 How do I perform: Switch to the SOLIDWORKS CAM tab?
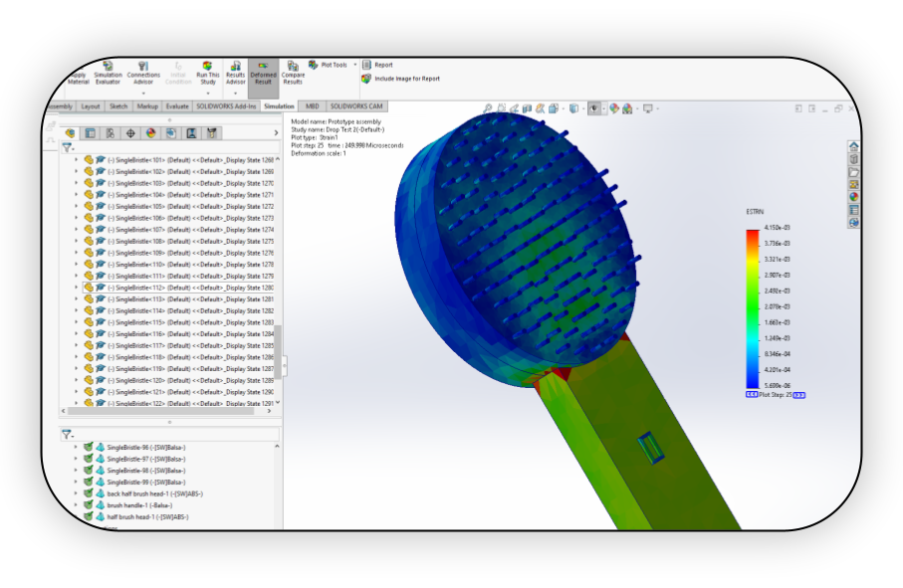[356, 106]
